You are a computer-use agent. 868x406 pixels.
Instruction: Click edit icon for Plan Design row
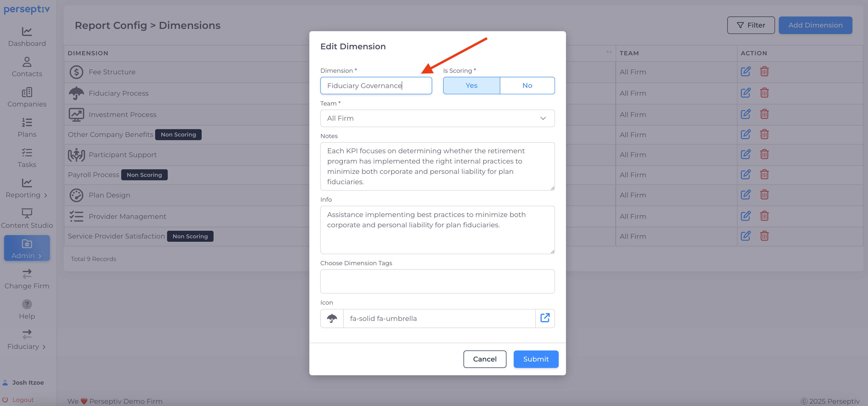click(x=745, y=195)
